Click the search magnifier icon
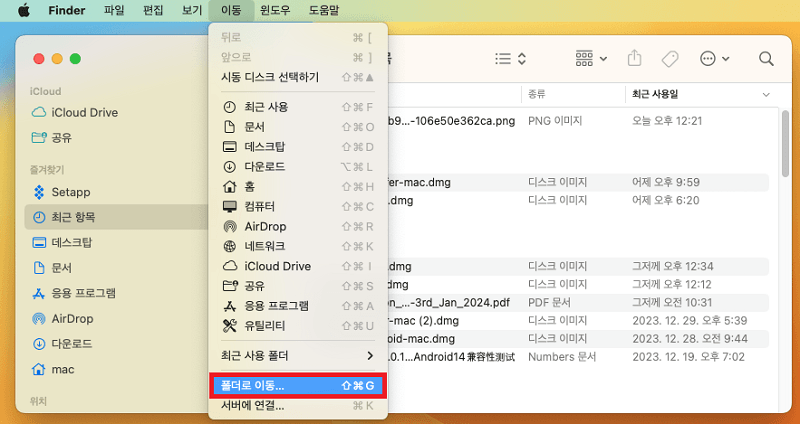This screenshot has height=424, width=800. [x=766, y=59]
